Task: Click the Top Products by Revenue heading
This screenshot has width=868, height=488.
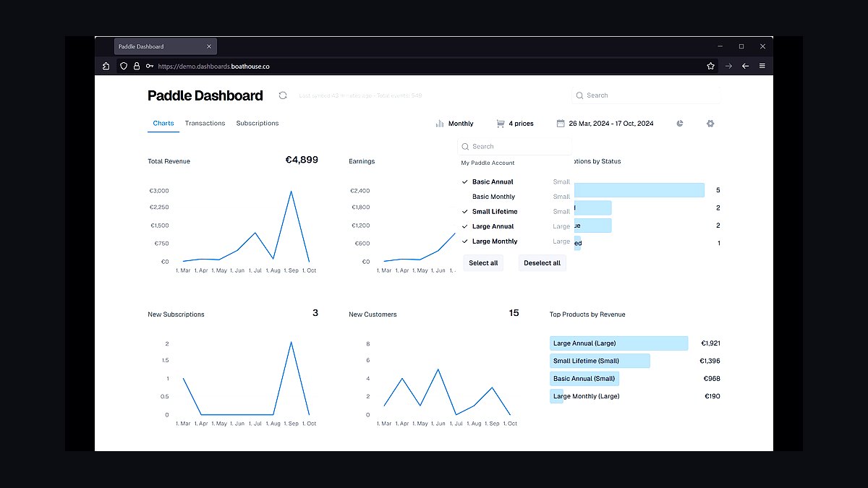Action: (x=587, y=314)
